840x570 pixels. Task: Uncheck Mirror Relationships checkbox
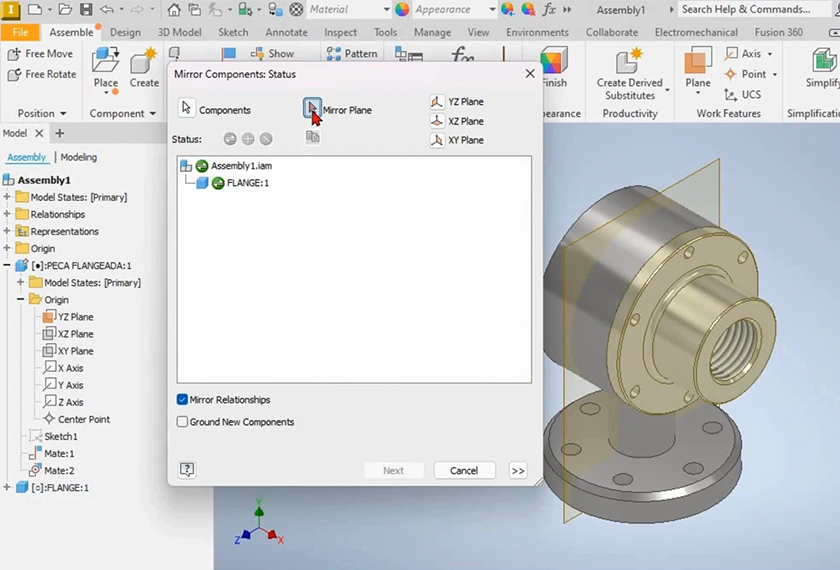click(182, 400)
